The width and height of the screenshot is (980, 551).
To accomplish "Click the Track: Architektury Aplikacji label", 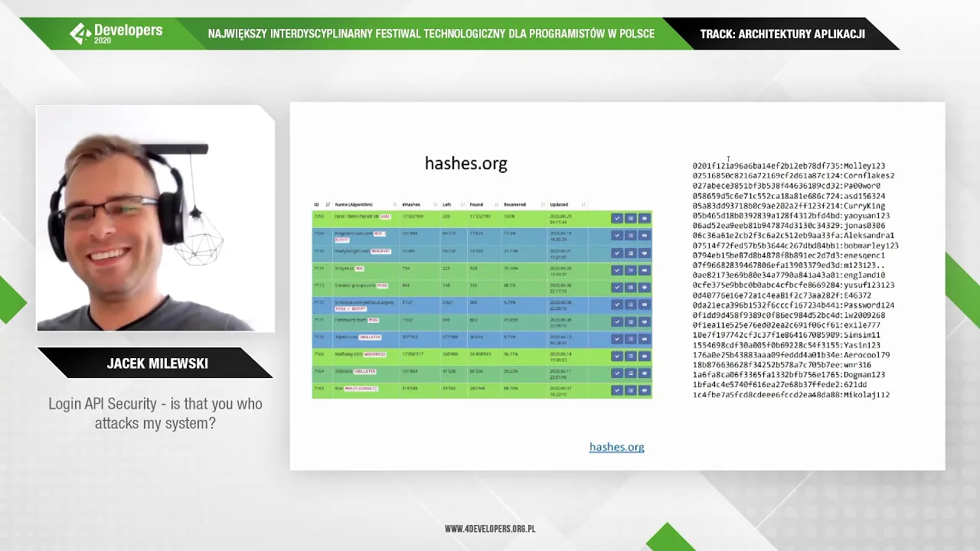I will (x=782, y=34).
